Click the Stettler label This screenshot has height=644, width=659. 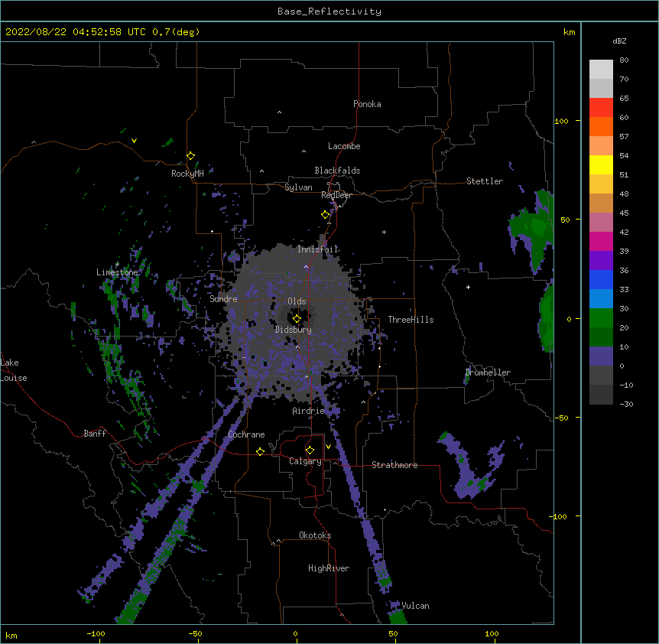coord(485,181)
